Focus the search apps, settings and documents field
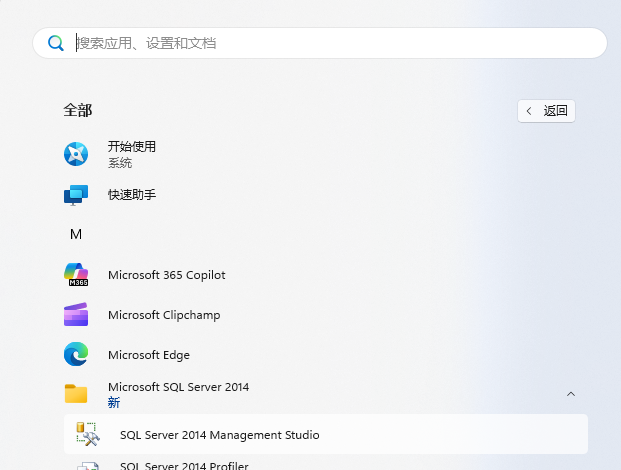 [x=320, y=43]
